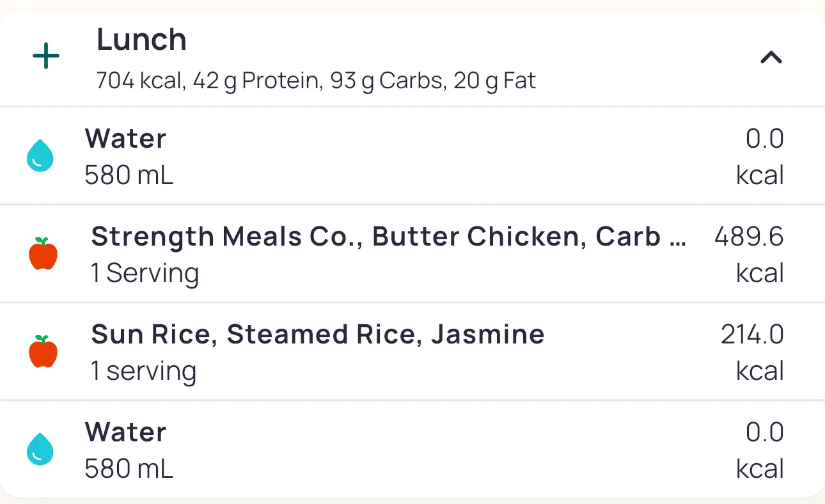Open the Lunch macros summary line

pos(316,81)
